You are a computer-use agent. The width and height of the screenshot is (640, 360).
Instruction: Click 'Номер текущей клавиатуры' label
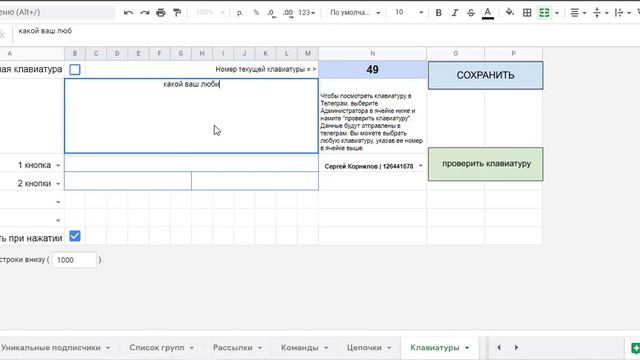(265, 69)
